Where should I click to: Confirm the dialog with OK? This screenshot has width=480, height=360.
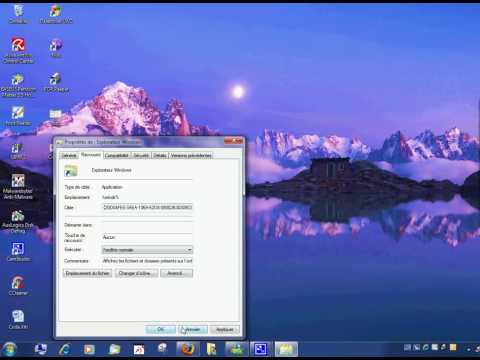[161, 329]
